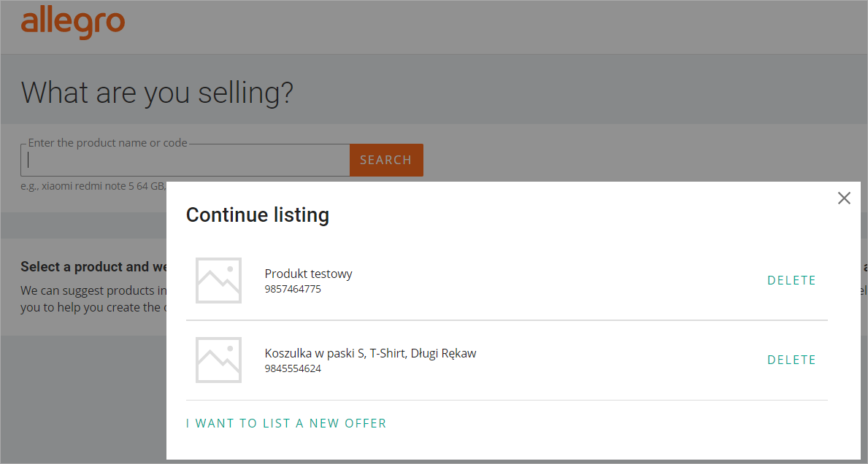Click the orange SEARCH button
The width and height of the screenshot is (868, 464).
point(386,161)
